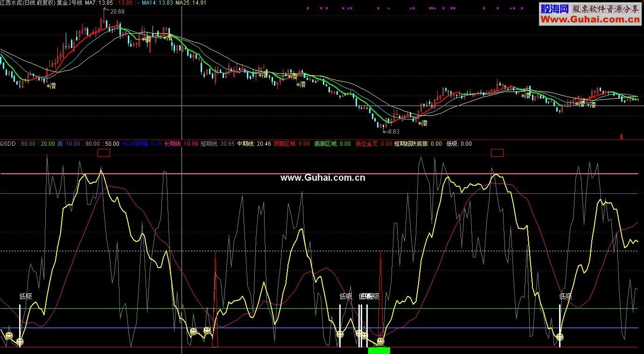Click the 中期线: 20.46 label

click(x=254, y=144)
